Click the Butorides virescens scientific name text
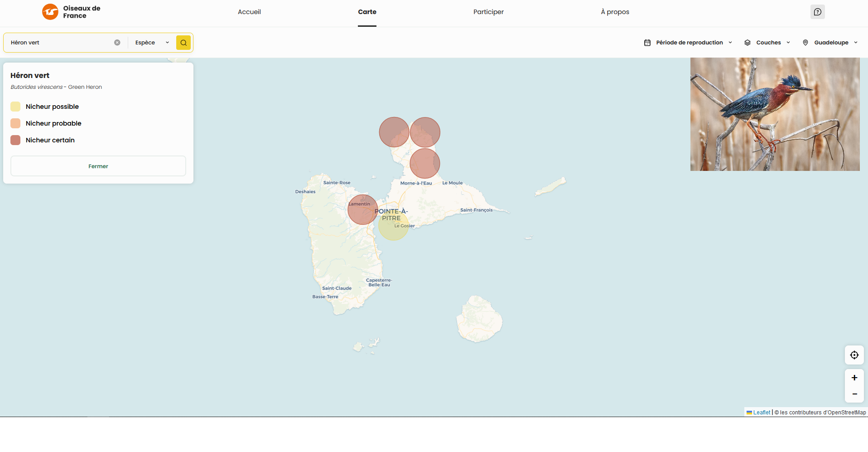This screenshot has width=868, height=452. pyautogui.click(x=37, y=87)
